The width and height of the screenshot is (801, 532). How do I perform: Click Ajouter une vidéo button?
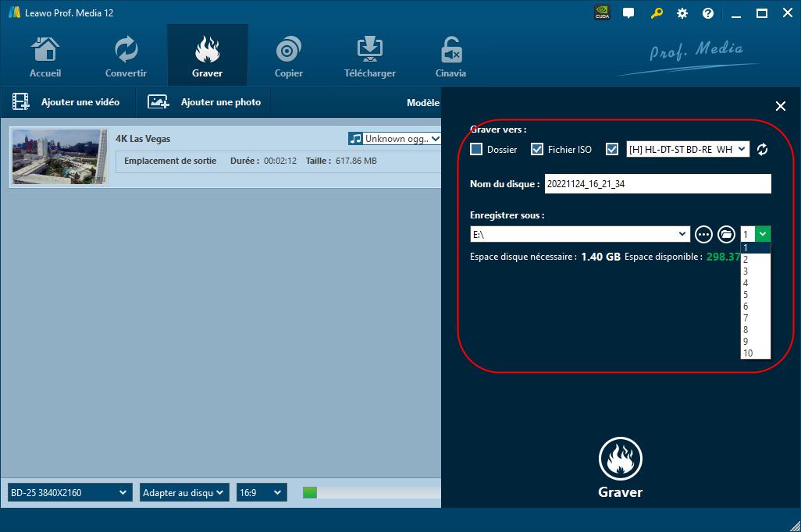point(67,102)
